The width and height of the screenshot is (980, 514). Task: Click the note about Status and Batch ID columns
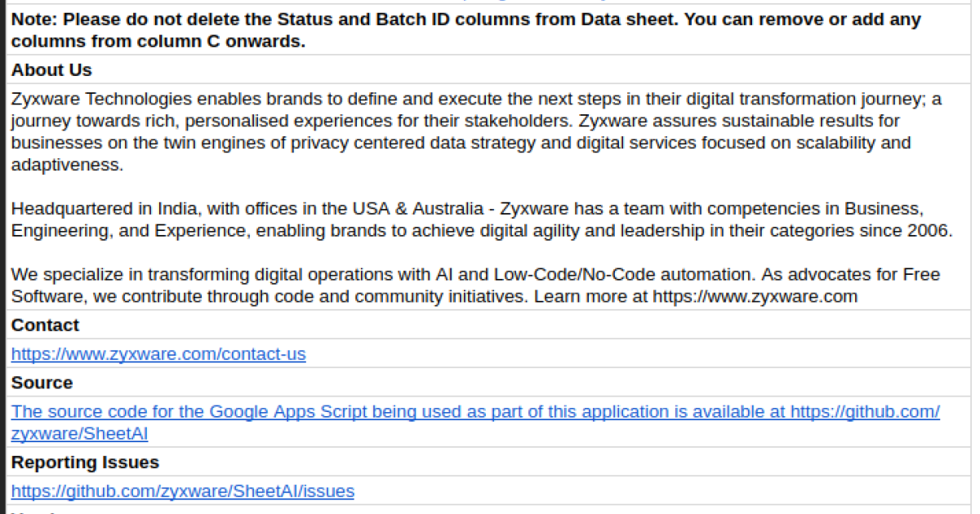[x=465, y=29]
